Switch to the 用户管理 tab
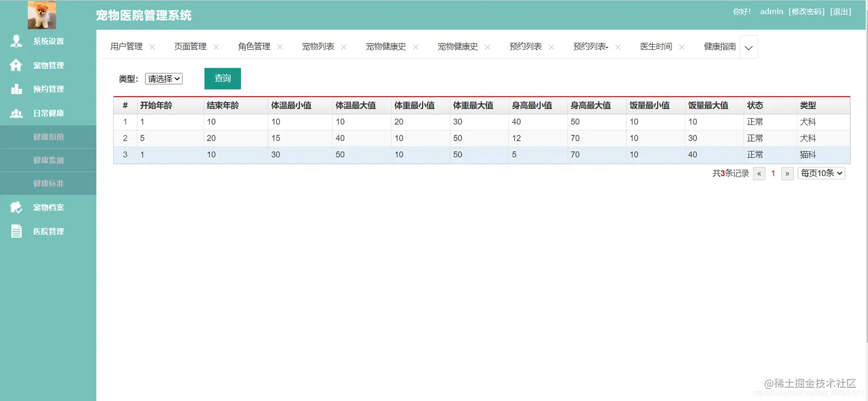The height and width of the screenshot is (401, 868). [126, 46]
